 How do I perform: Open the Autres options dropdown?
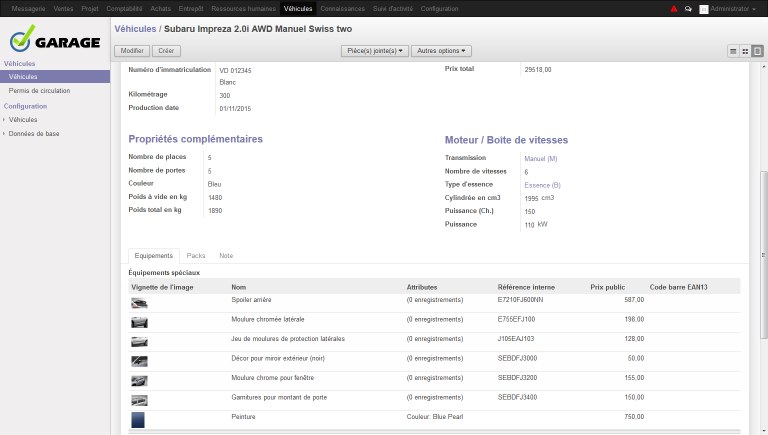(441, 50)
